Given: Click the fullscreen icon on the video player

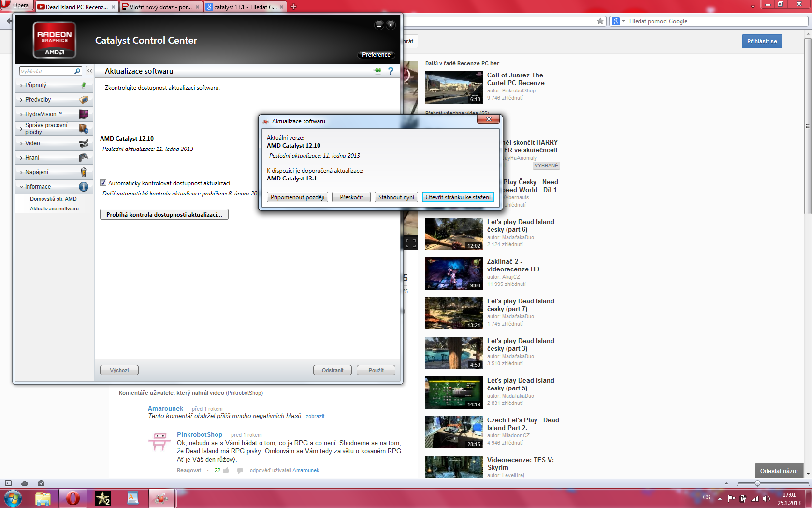Looking at the screenshot, I should 411,243.
